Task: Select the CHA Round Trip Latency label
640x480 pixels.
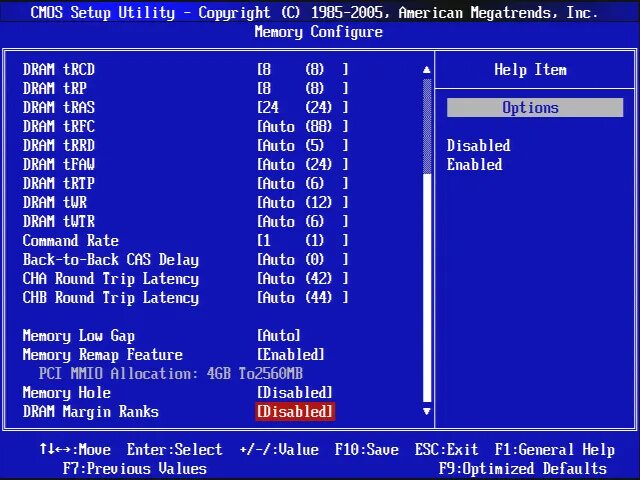Action: (x=111, y=278)
